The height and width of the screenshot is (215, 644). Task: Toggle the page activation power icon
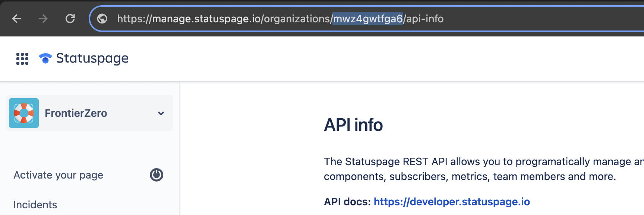pos(157,175)
